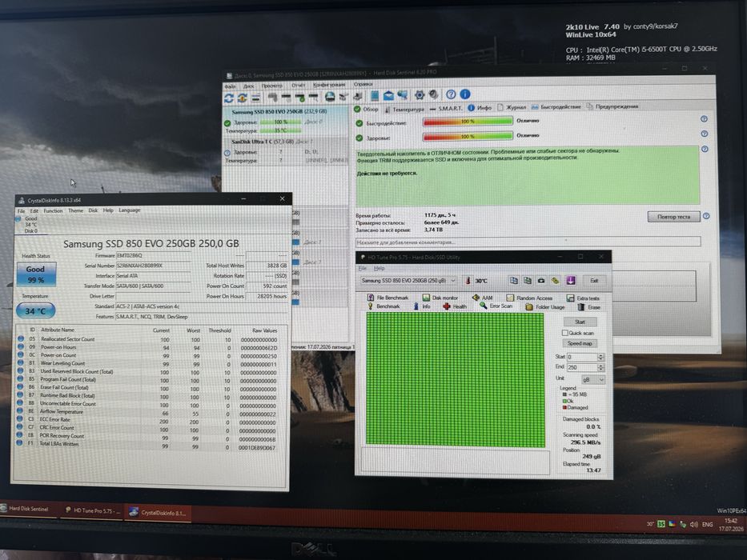This screenshot has height=560, width=747.
Task: Enable the Quick scan checkbox in HD Tune
Action: pyautogui.click(x=565, y=333)
